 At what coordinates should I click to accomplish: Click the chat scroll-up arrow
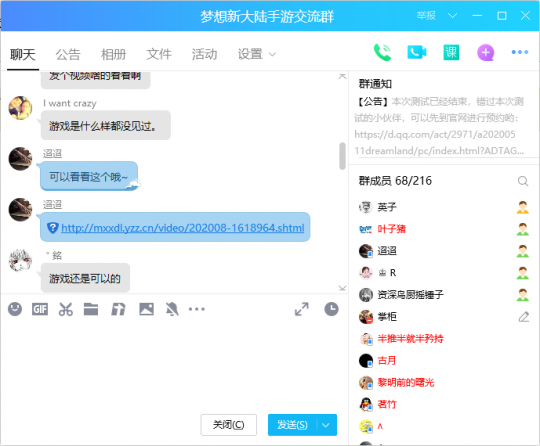click(x=342, y=76)
